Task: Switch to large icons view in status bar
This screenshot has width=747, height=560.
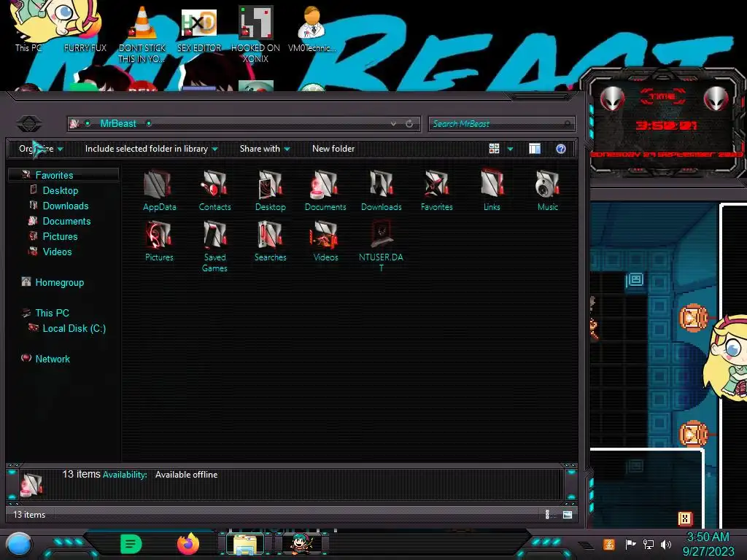Action: click(568, 514)
